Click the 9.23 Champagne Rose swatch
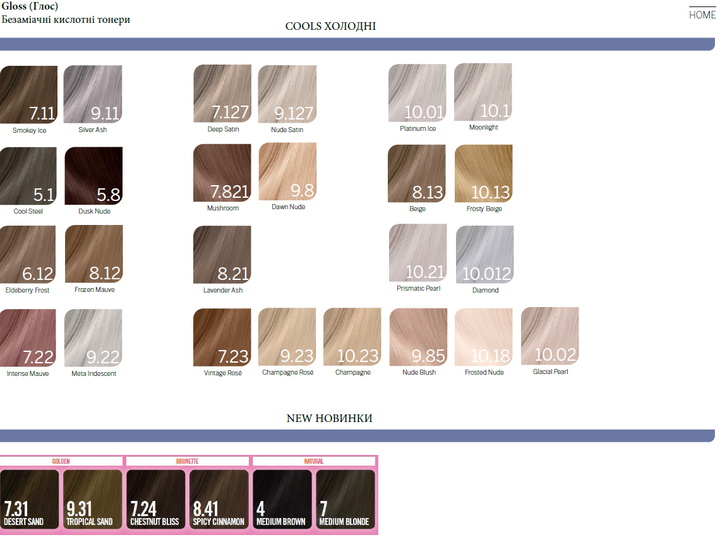The height and width of the screenshot is (539, 720). [x=287, y=337]
